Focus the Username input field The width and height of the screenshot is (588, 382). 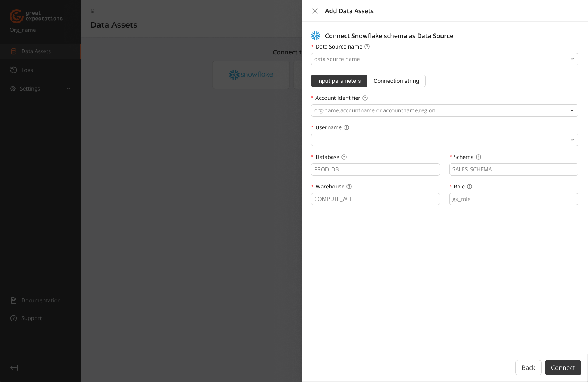(x=444, y=140)
